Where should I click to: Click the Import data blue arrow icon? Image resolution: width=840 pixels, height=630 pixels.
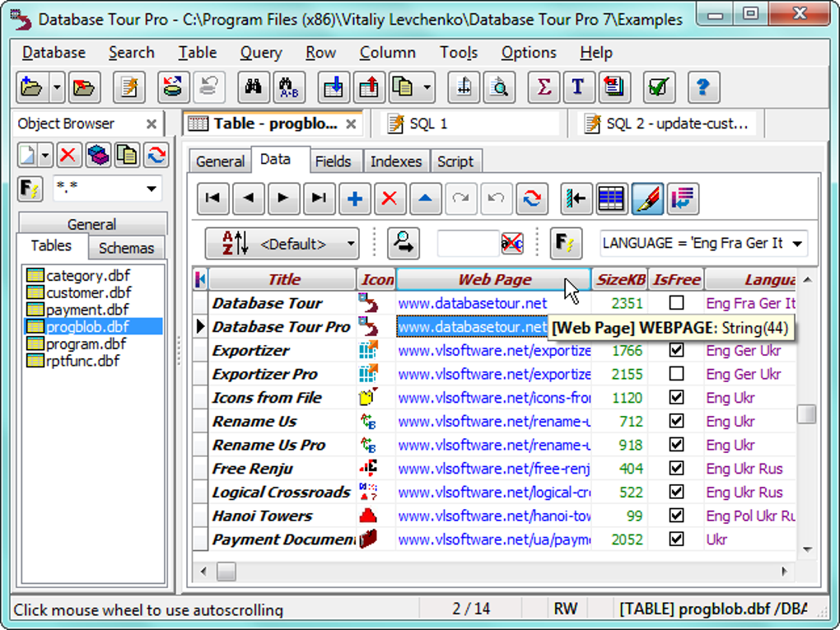[x=334, y=86]
